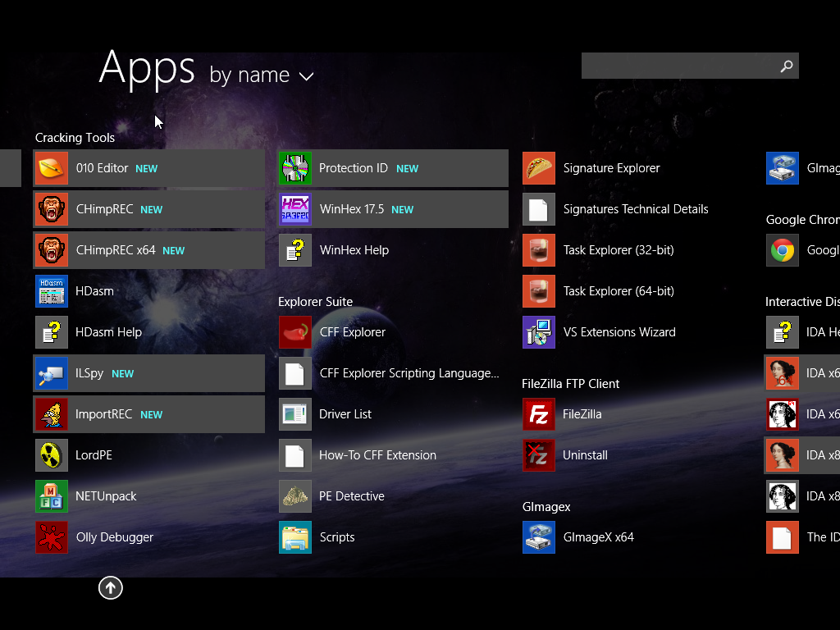Open Task Explorer (64-bit) icon

[x=539, y=291]
